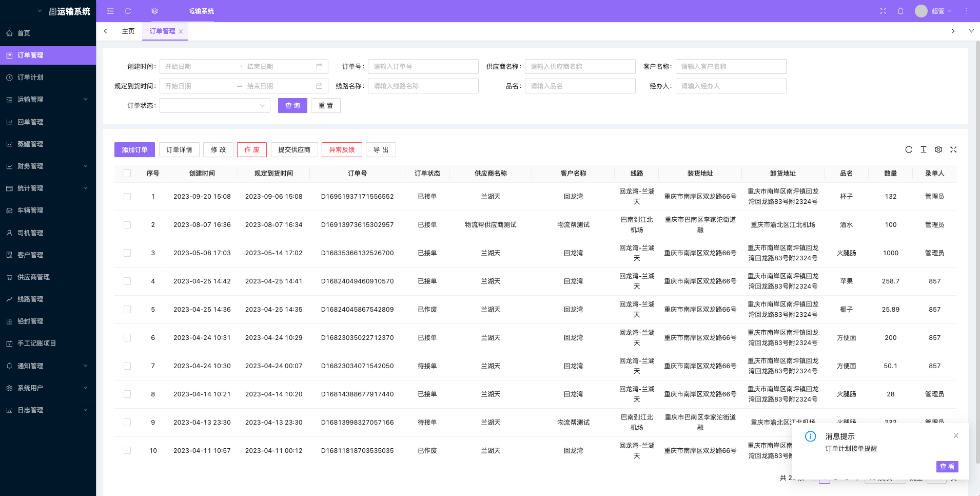Check row 6 order D16823035022712370
The width and height of the screenshot is (980, 496).
point(127,338)
